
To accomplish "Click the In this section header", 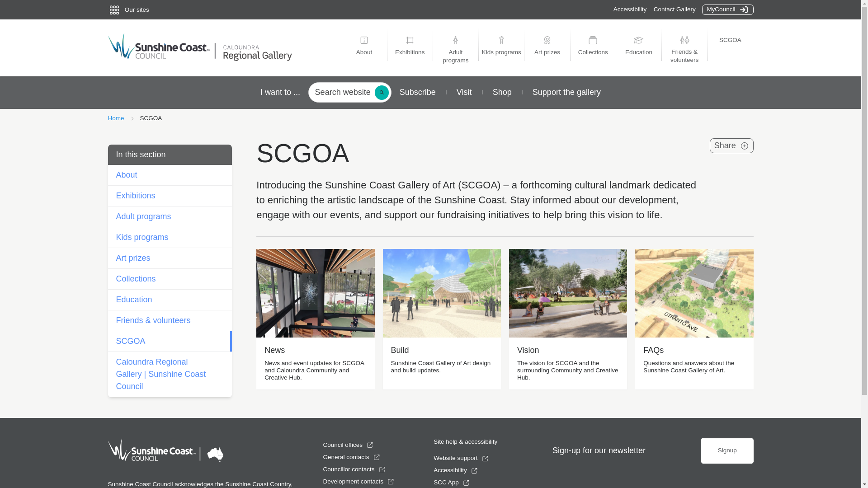I will point(170,155).
